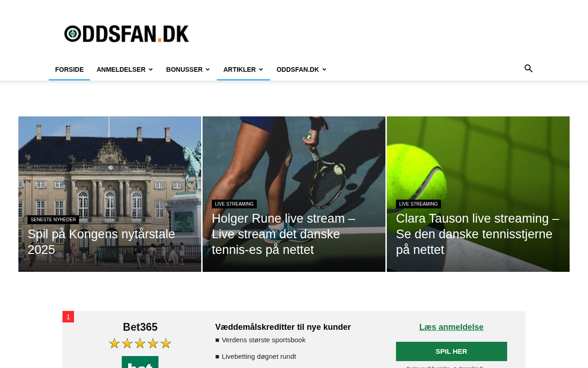Open the Læs anmeldelse link
The height and width of the screenshot is (368, 588).
point(452,327)
